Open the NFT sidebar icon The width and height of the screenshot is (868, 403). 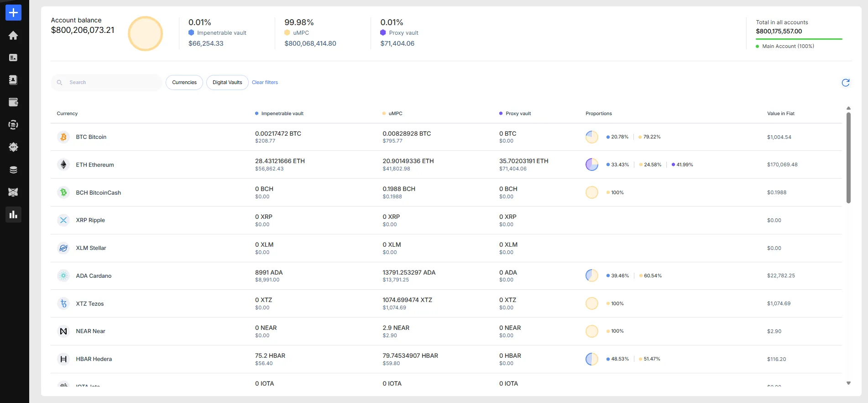coord(13,147)
